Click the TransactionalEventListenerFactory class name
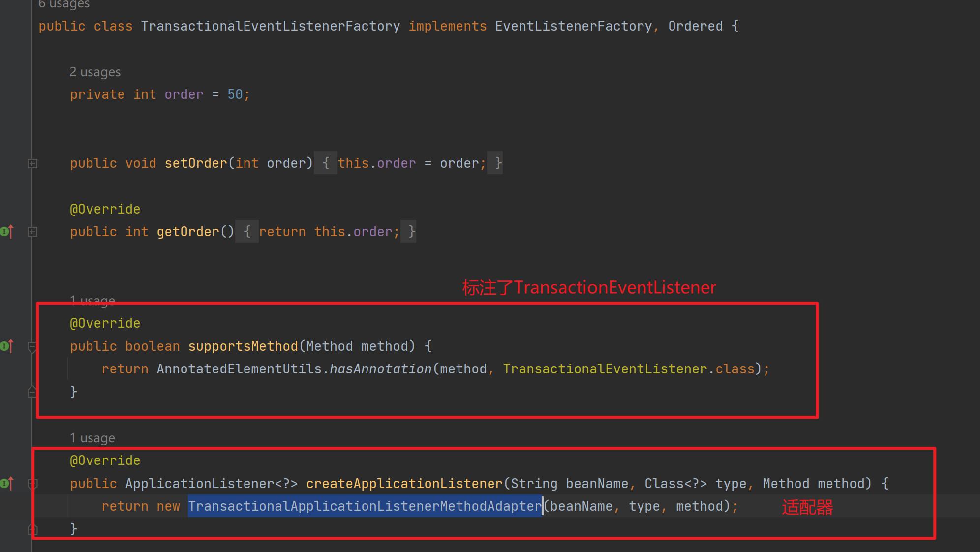Image resolution: width=980 pixels, height=552 pixels. coord(271,26)
